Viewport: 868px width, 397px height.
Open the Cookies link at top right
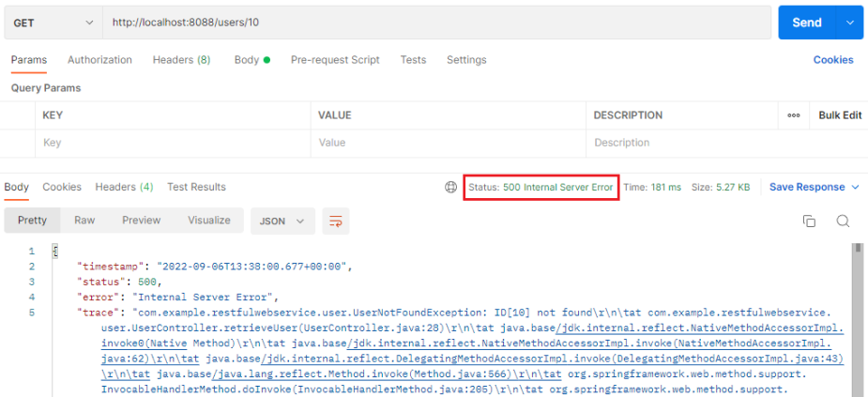[x=833, y=60]
